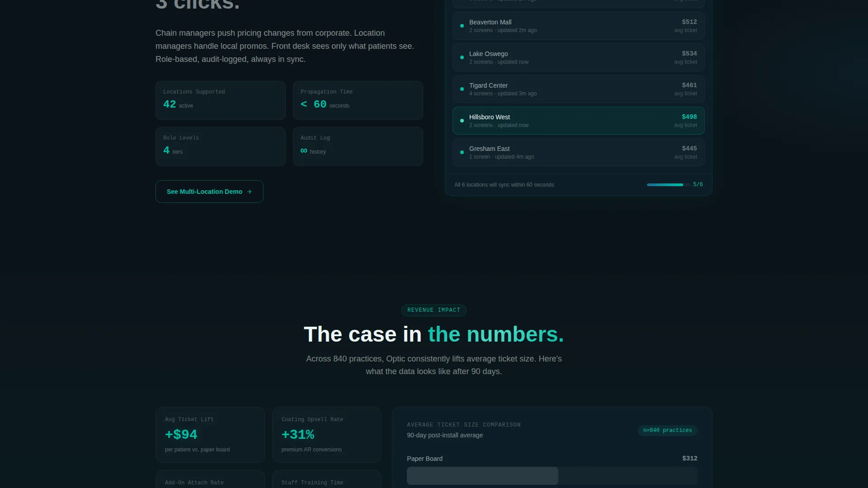Click the 5/6 sync progress bar
This screenshot has height=488, width=868.
click(x=668, y=185)
